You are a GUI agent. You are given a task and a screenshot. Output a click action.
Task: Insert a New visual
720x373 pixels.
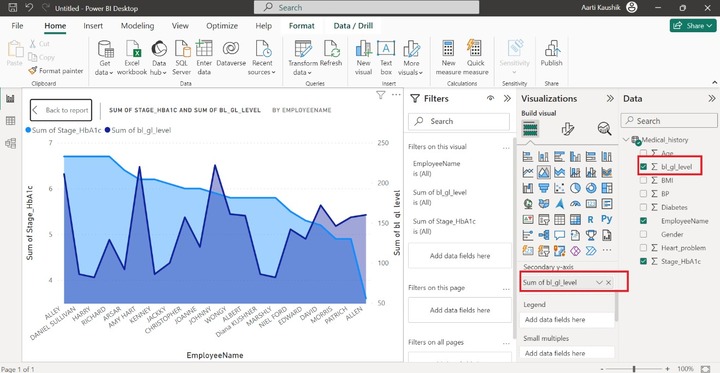pos(363,58)
